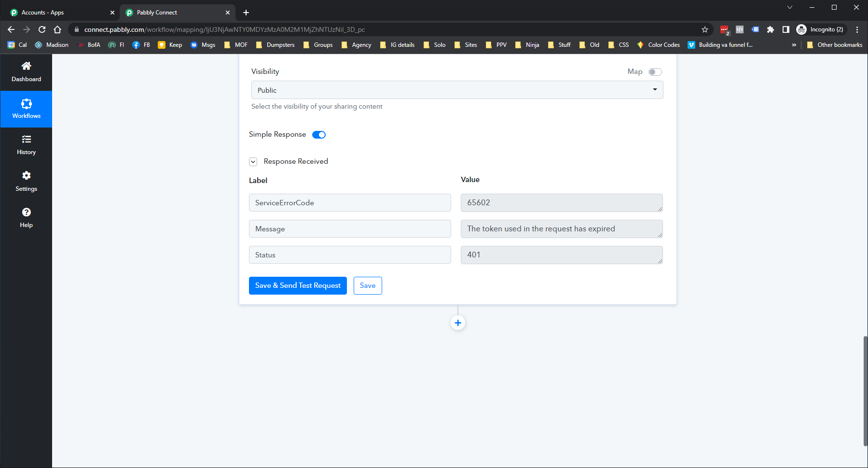Image resolution: width=868 pixels, height=468 pixels.
Task: Click the Message label field
Action: (x=350, y=229)
